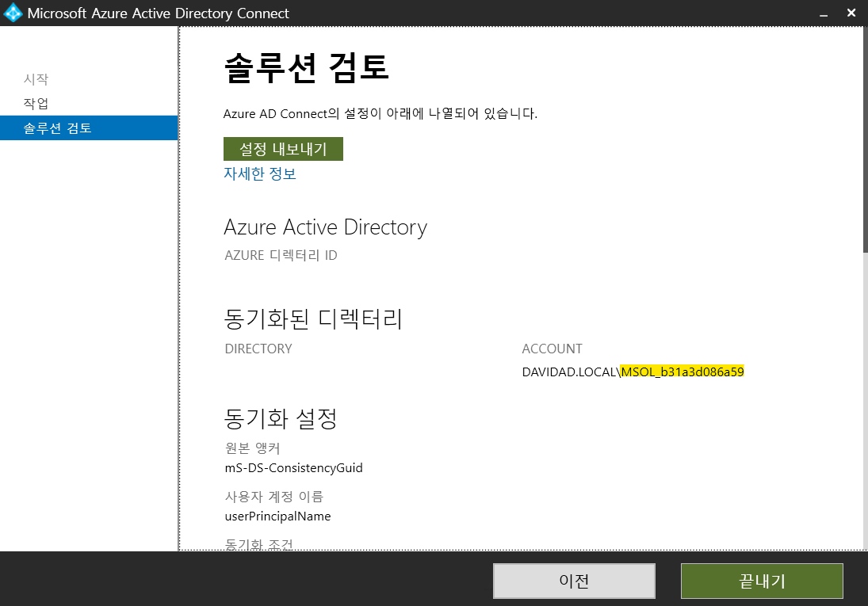Select the 솔루션 검토 sidebar step

click(89, 128)
